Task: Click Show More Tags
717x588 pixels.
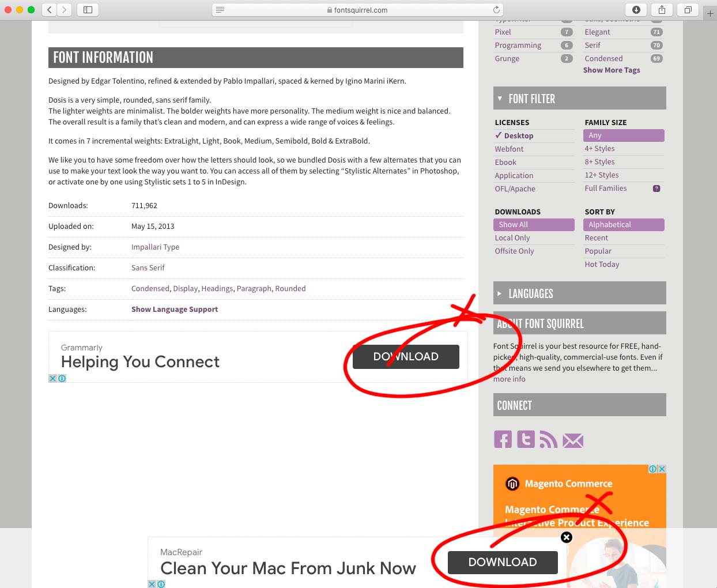Action: [x=612, y=70]
